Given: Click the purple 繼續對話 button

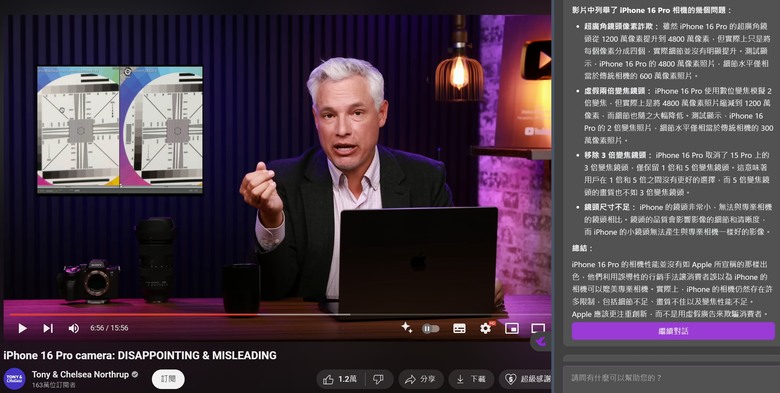Looking at the screenshot, I should [x=673, y=331].
